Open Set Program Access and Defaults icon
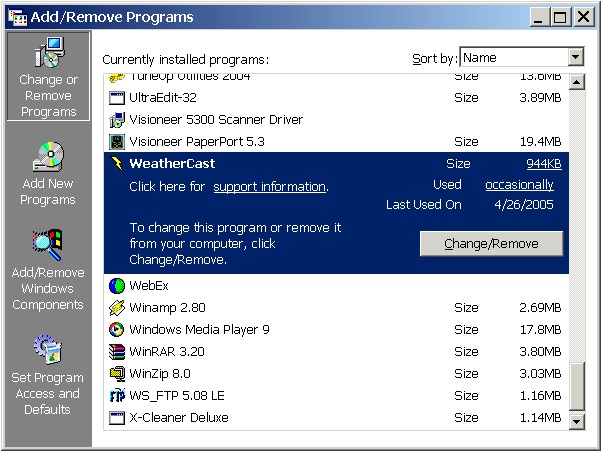Screen dimensions: 601x452 coord(48,349)
